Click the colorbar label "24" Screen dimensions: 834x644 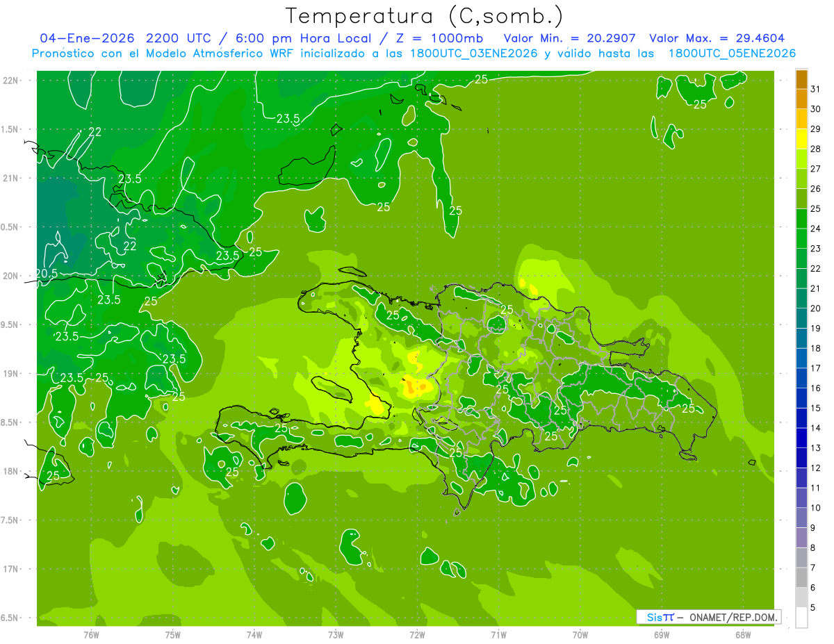pos(816,229)
